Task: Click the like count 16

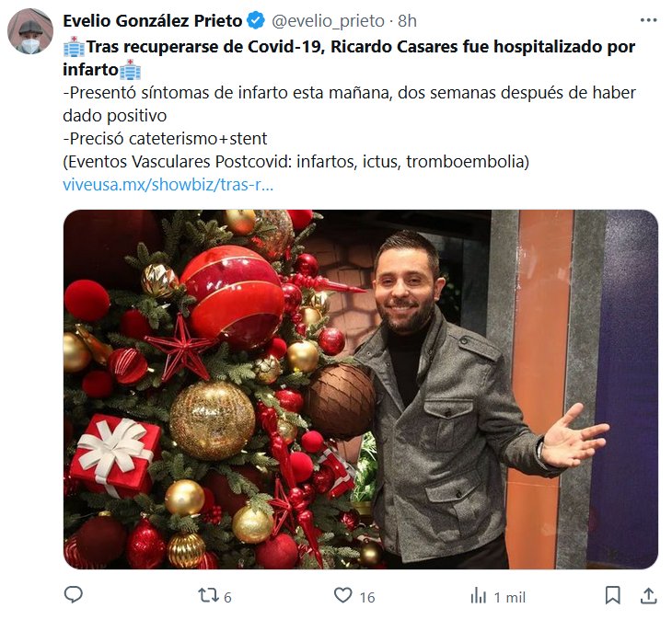Action: (x=367, y=597)
